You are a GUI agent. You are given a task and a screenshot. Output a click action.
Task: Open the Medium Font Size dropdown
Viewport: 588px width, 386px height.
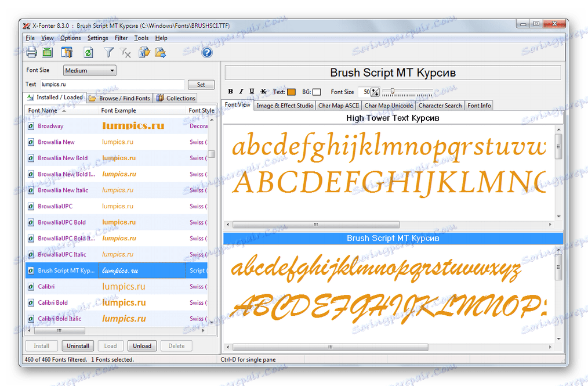pyautogui.click(x=90, y=70)
